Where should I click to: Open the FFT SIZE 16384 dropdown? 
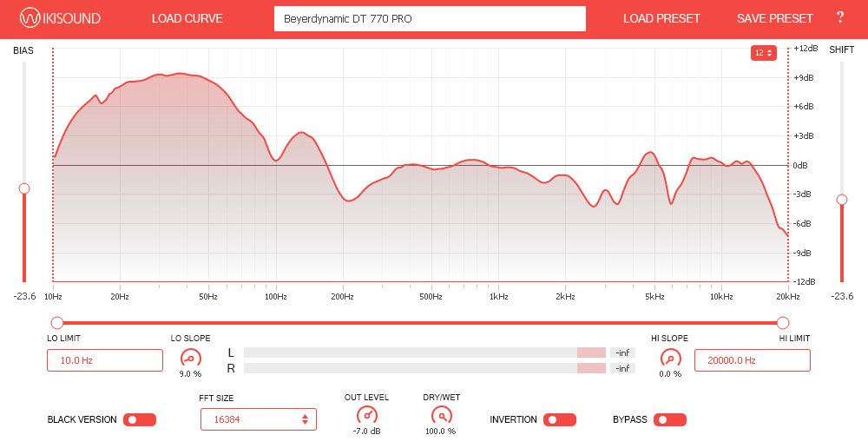[259, 419]
